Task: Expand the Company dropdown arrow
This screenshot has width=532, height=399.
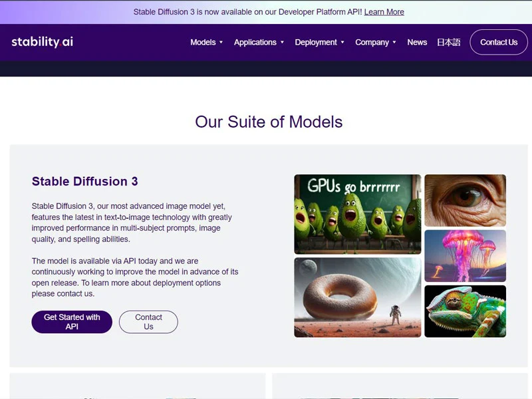Action: pos(394,42)
